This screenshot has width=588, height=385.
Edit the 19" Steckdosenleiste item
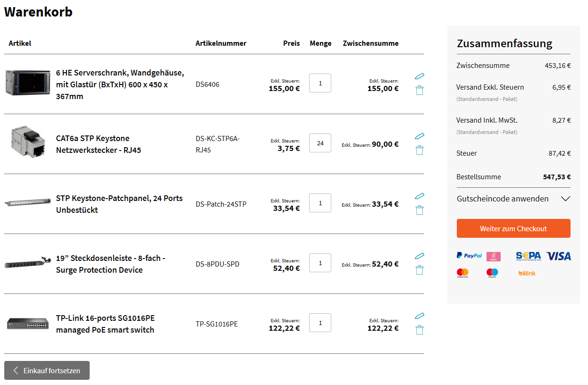[420, 256]
